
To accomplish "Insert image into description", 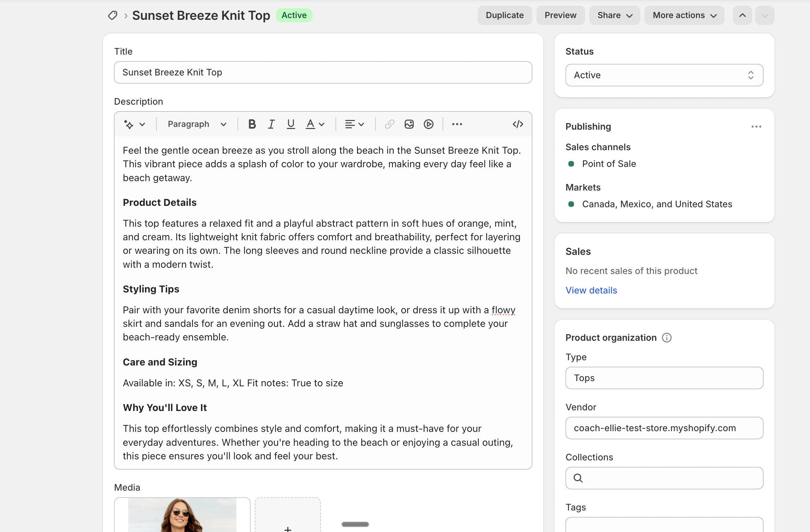I will tap(409, 124).
